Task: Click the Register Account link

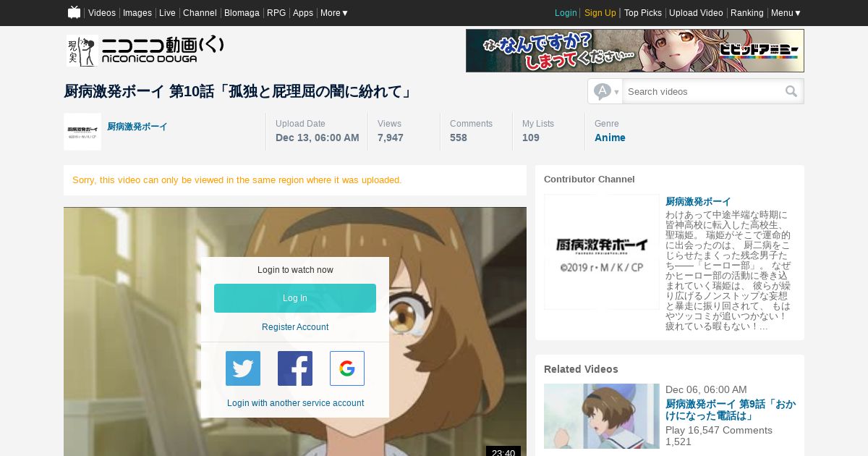Action: [x=295, y=327]
